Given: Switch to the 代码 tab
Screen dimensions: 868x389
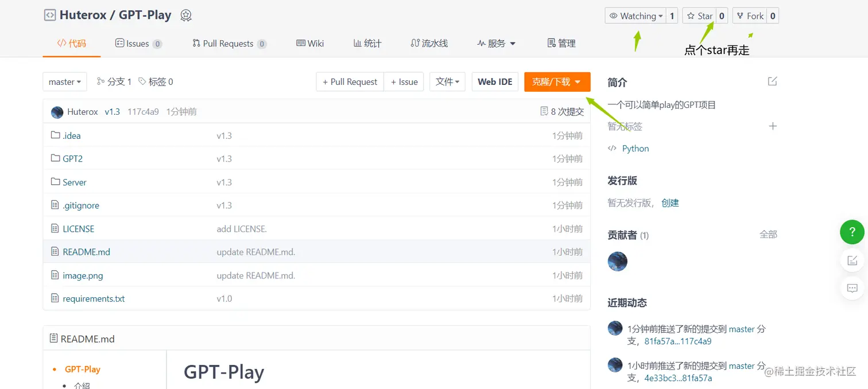Looking at the screenshot, I should [x=72, y=44].
